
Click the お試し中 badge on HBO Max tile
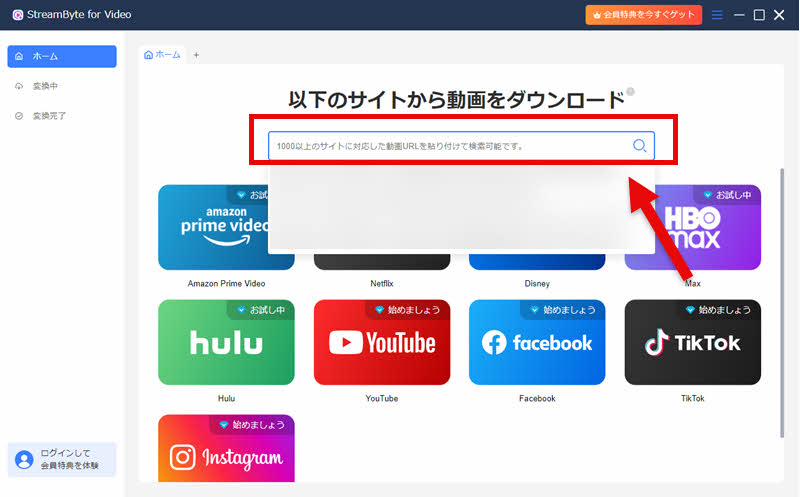tap(727, 195)
